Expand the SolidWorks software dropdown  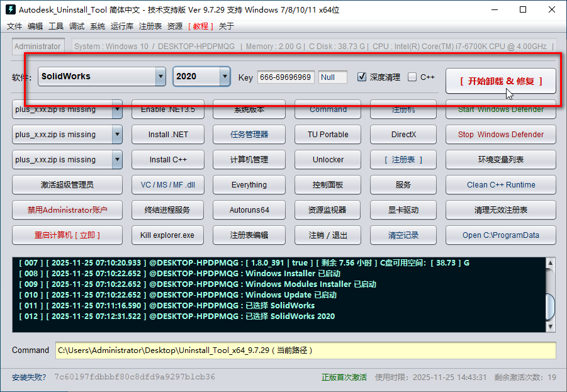pos(160,76)
